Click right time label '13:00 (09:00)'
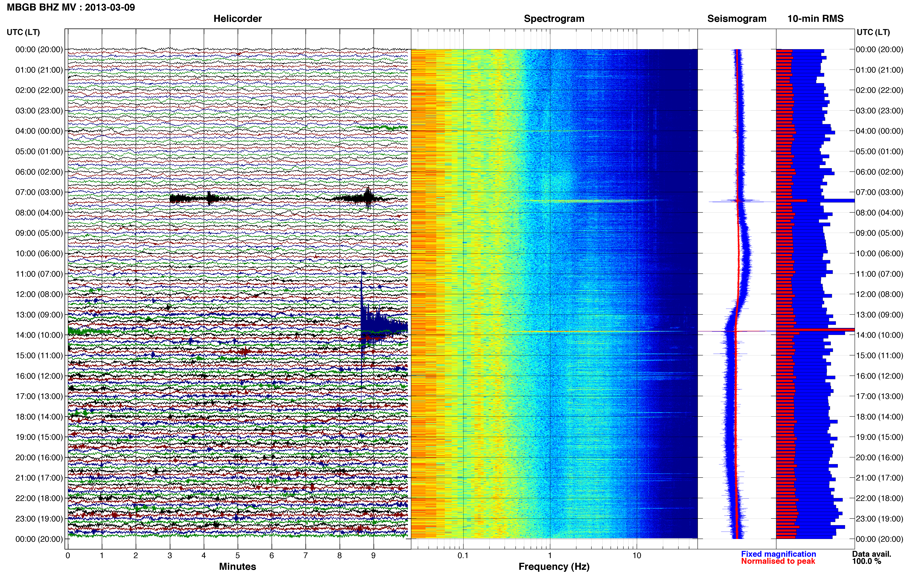 [x=879, y=315]
